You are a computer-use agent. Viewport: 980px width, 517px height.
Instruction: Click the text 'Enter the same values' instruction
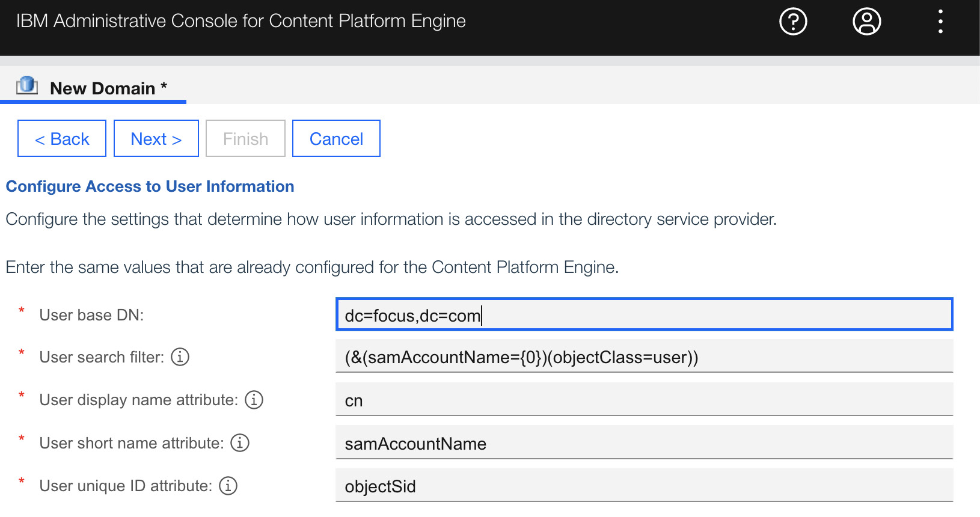[x=312, y=267]
